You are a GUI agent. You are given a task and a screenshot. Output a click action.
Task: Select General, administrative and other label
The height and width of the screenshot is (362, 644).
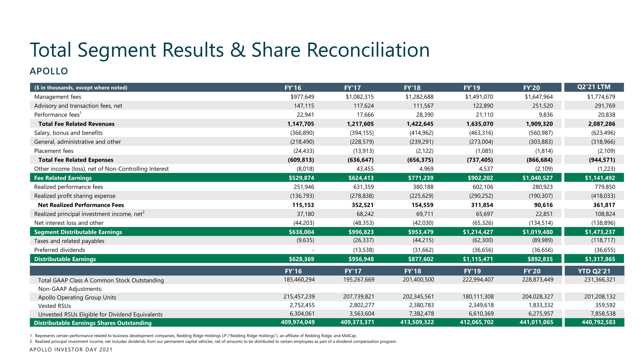coord(78,142)
